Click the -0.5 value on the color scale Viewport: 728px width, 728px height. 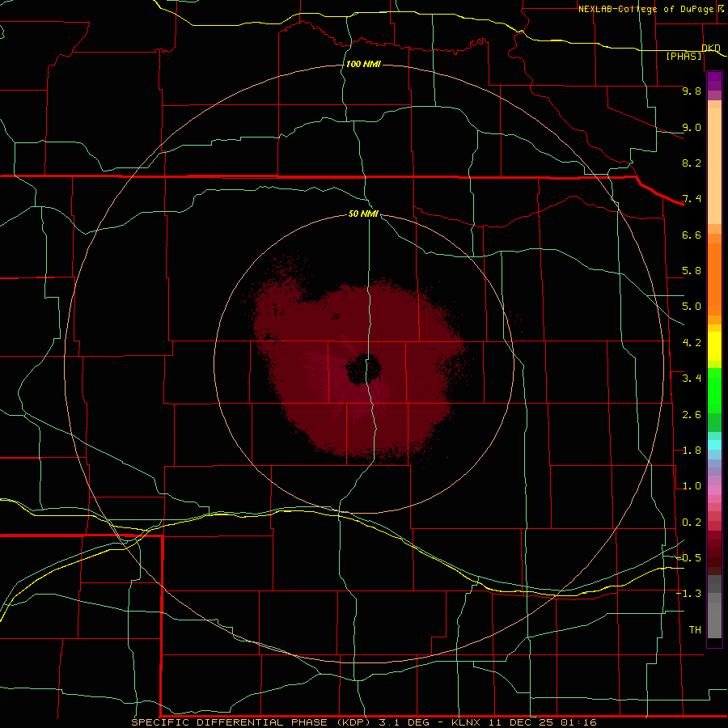(x=689, y=558)
